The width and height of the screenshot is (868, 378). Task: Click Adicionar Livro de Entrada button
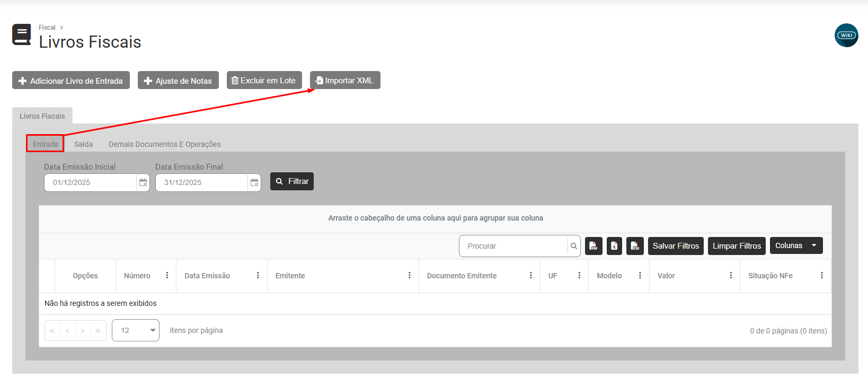coord(71,81)
